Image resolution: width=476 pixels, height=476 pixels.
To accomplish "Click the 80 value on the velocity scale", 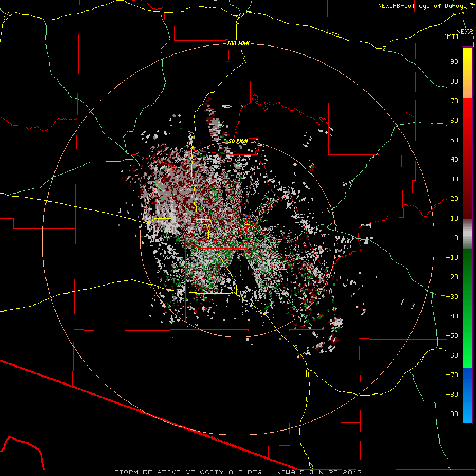I will 454,81.
